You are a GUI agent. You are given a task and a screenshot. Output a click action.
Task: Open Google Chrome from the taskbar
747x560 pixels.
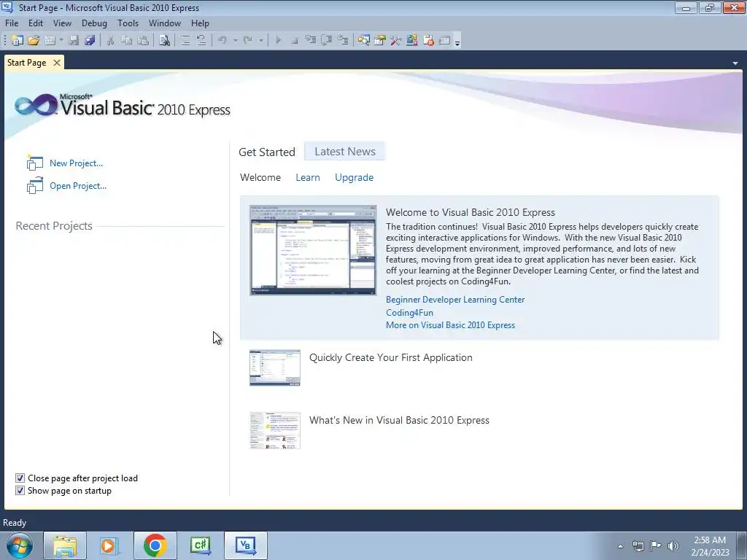155,545
